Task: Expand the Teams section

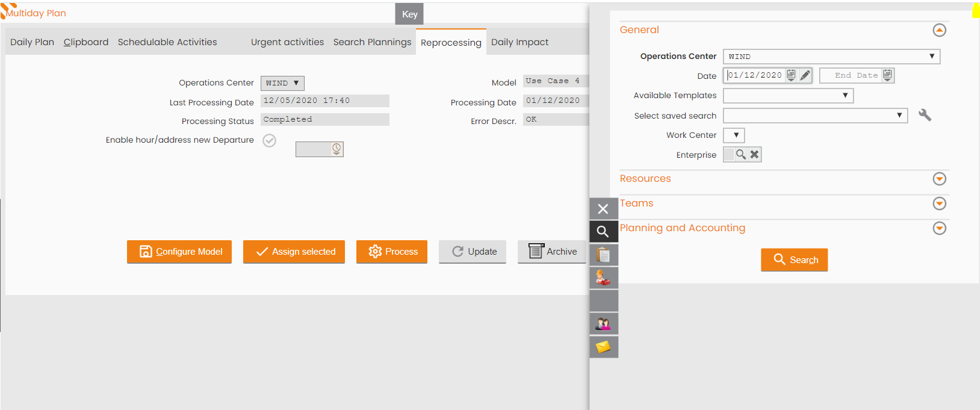Action: coord(939,203)
